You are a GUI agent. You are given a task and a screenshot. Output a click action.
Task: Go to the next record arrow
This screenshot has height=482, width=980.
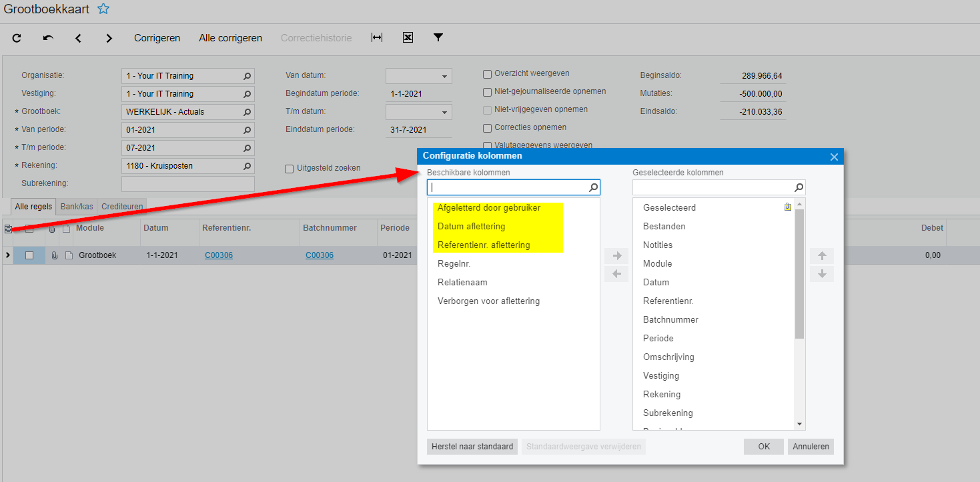click(x=109, y=38)
